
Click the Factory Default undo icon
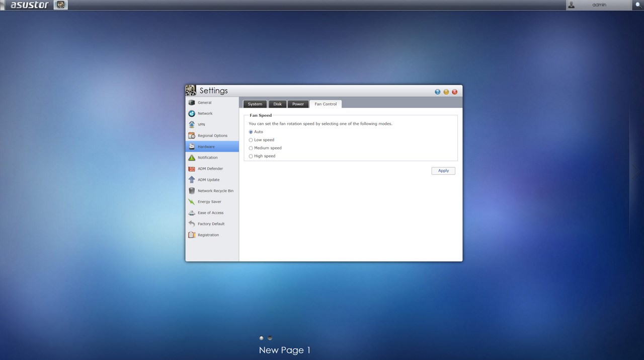pos(192,224)
